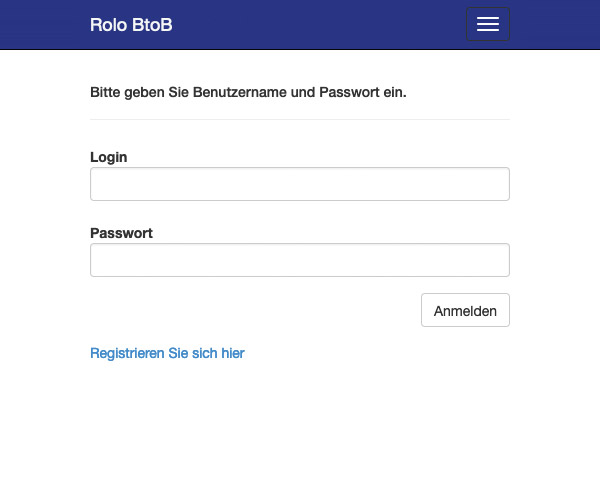
Task: Select the password text box under Passwort
Action: click(x=300, y=260)
